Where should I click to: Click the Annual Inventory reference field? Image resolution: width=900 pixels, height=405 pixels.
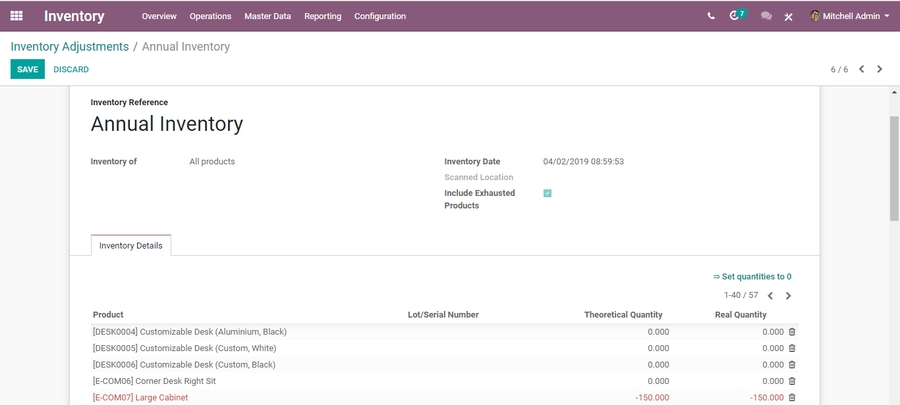pyautogui.click(x=167, y=124)
